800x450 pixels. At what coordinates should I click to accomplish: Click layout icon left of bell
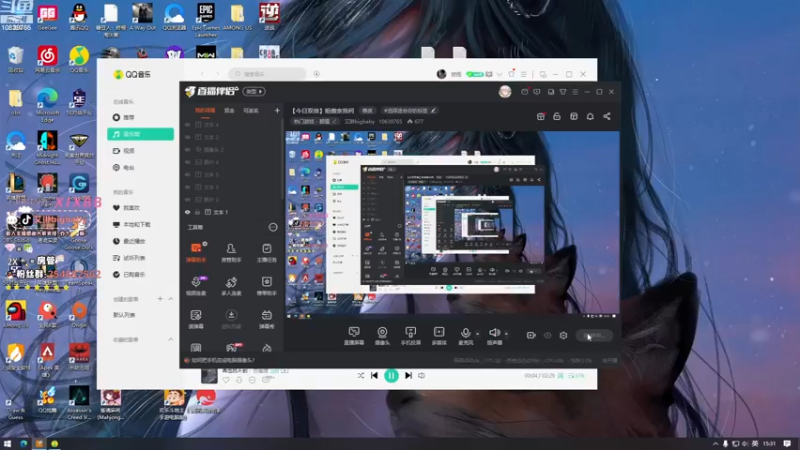[574, 116]
